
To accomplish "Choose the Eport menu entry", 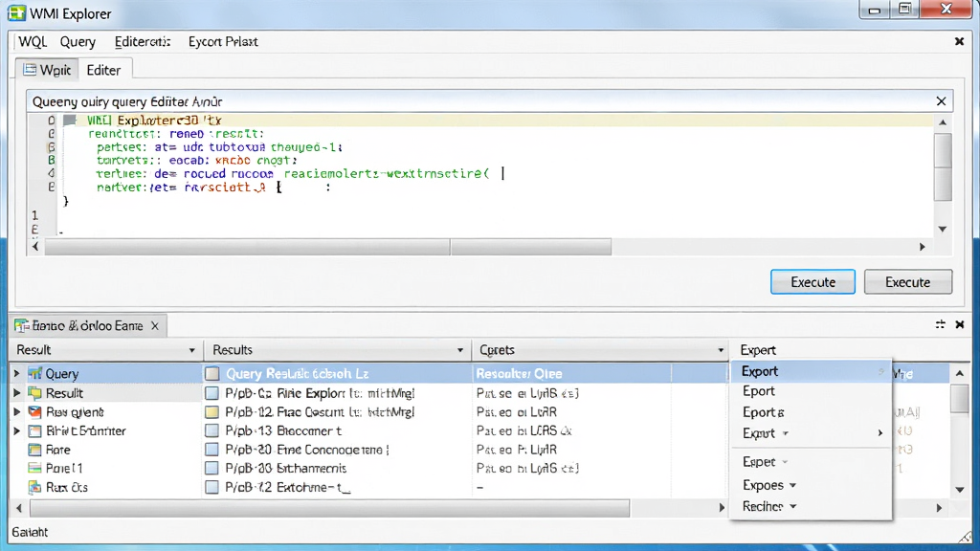I will (x=811, y=391).
